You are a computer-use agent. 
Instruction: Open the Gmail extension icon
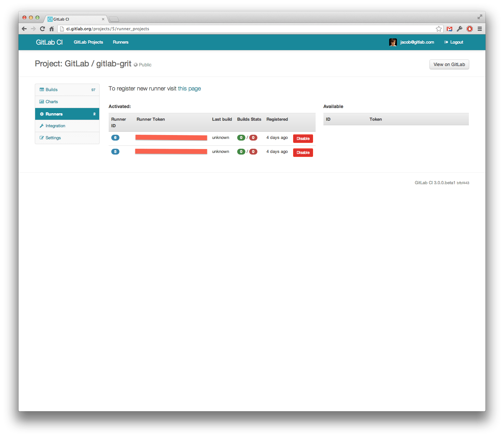[x=449, y=29]
